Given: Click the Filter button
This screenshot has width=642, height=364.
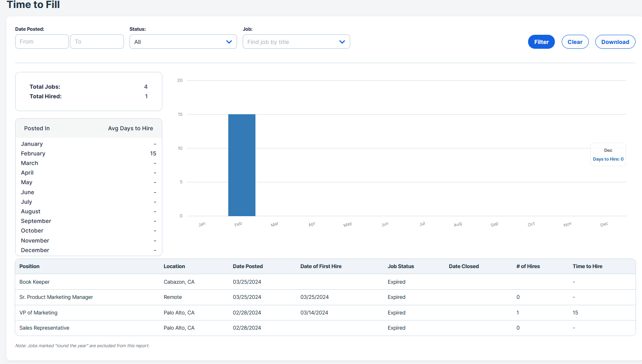Looking at the screenshot, I should [x=541, y=42].
